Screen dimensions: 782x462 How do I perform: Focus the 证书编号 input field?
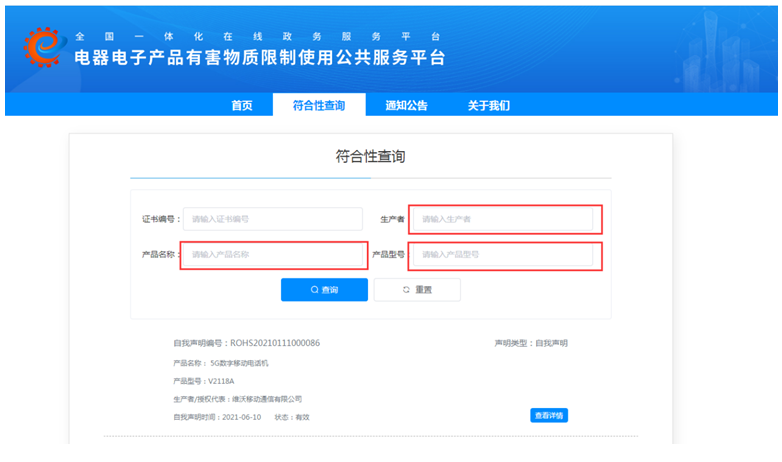point(273,219)
